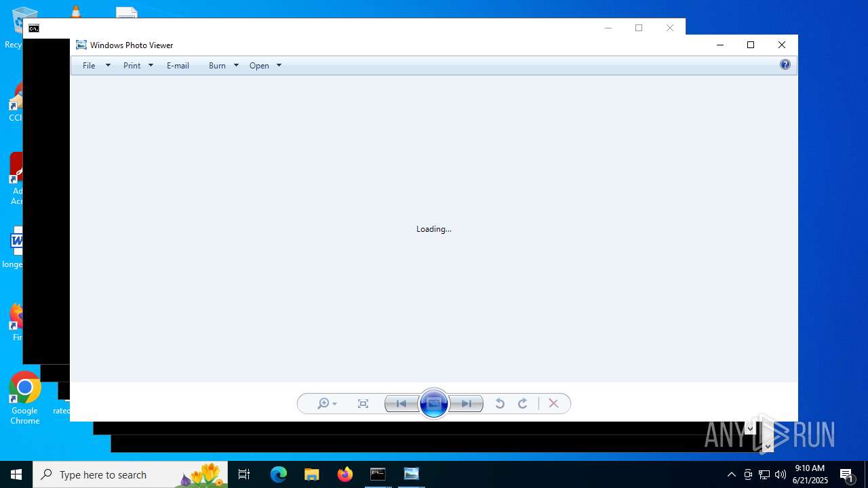The image size is (868, 488).
Task: Maximize the command prompt window behind
Action: (x=639, y=28)
